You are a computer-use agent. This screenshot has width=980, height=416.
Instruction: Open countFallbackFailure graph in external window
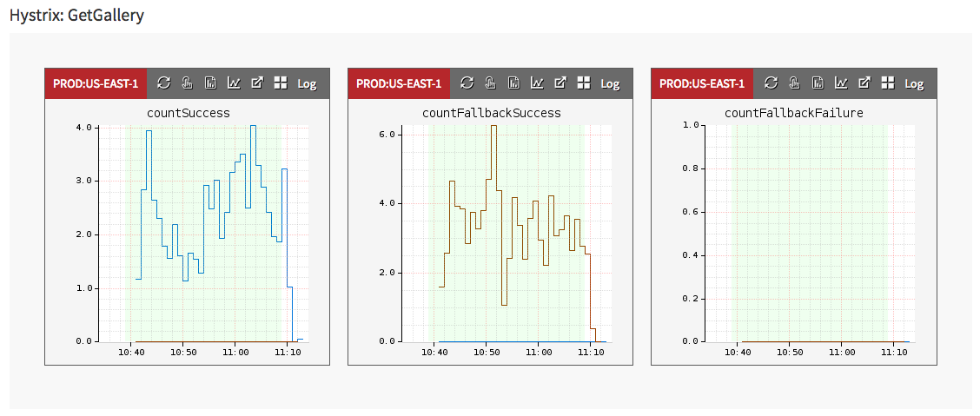pyautogui.click(x=864, y=83)
